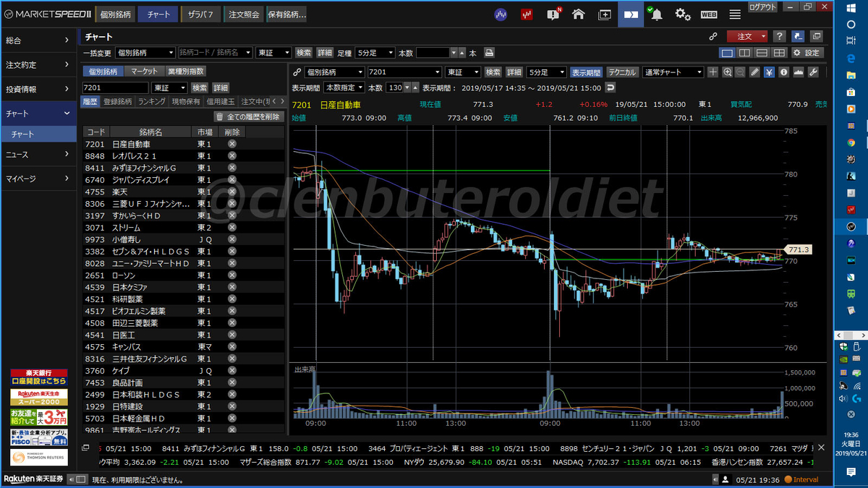Open the environment settings gears icon
Screen dimensions: 868x488
[683, 14]
